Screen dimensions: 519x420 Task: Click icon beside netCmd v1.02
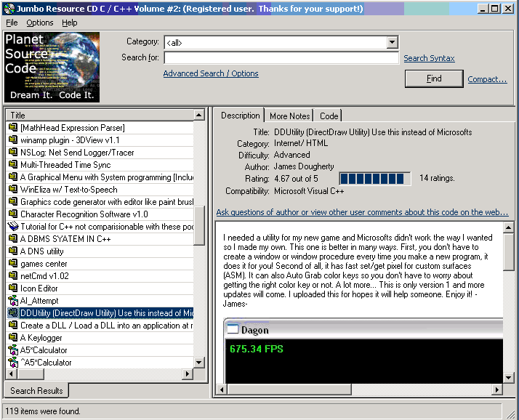13,275
